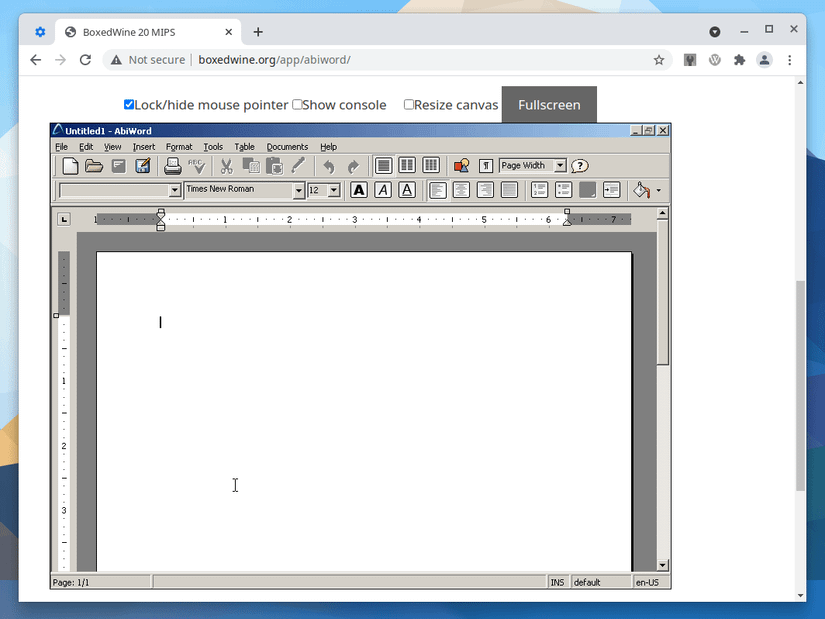Click the AbiWord scrollbar down arrow
Screen dimensions: 825x619
pos(662,565)
